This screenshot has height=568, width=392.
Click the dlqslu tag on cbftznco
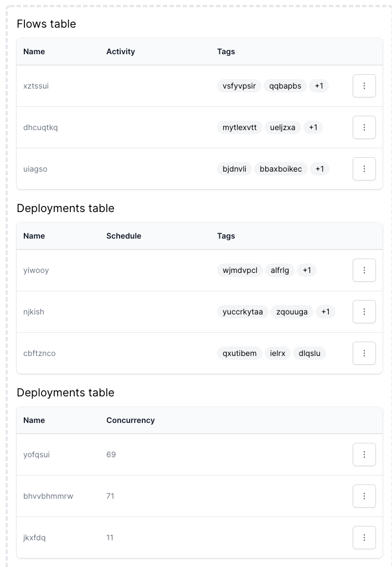tap(309, 353)
